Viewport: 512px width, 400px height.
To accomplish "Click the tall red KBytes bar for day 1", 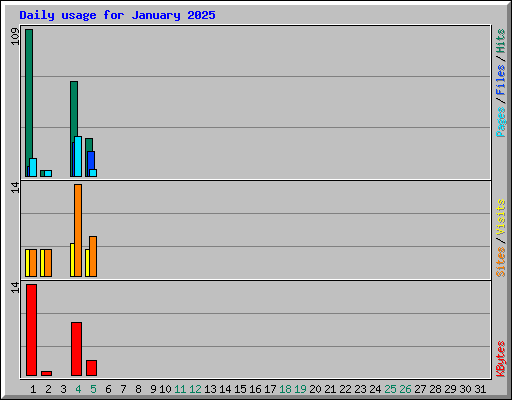I will (x=31, y=330).
